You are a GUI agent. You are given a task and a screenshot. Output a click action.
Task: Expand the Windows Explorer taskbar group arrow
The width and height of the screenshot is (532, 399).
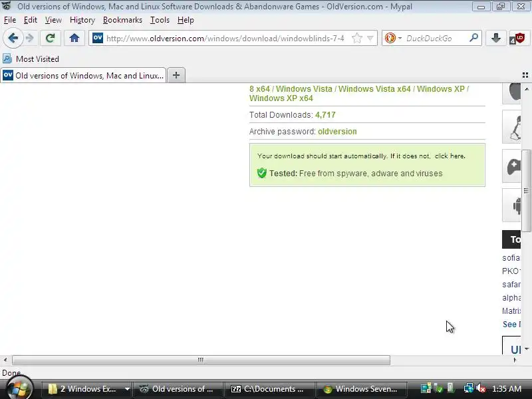click(x=127, y=389)
